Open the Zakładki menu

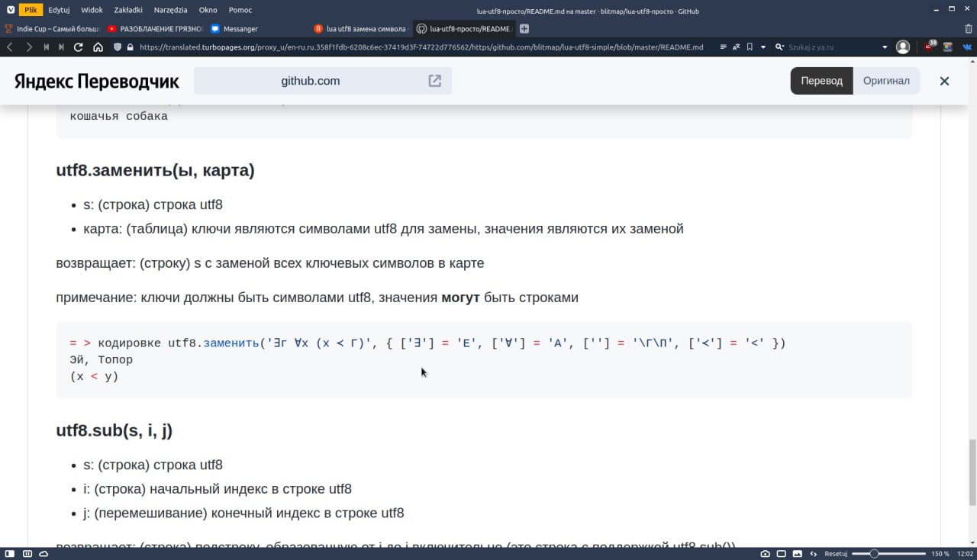coord(127,10)
